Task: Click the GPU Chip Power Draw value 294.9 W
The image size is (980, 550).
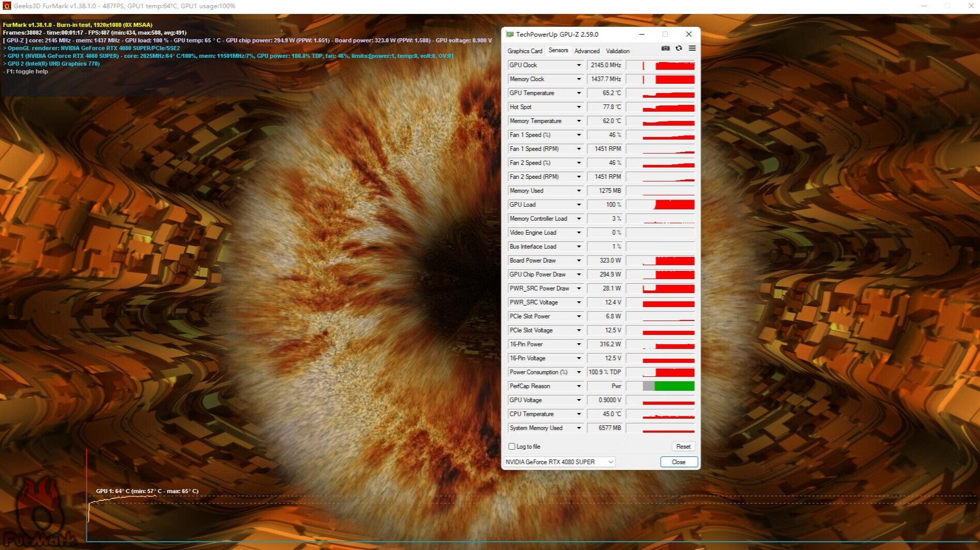Action: (605, 274)
